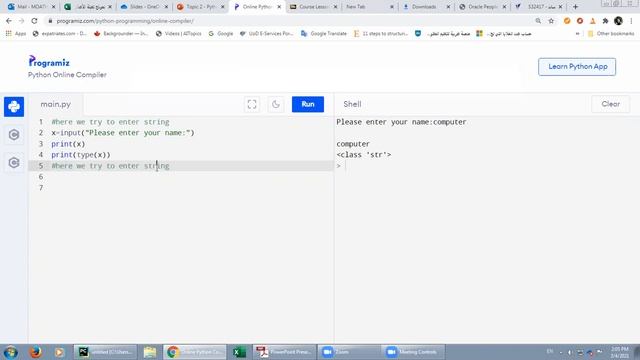Switch to the Topic 2 Python tab
This screenshot has width=640, height=360.
[200, 7]
